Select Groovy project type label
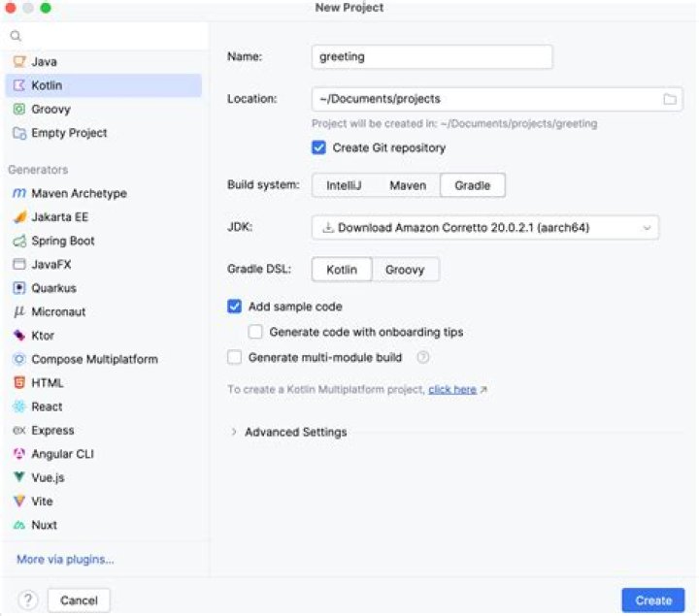Image resolution: width=699 pixels, height=616 pixels. [x=50, y=109]
